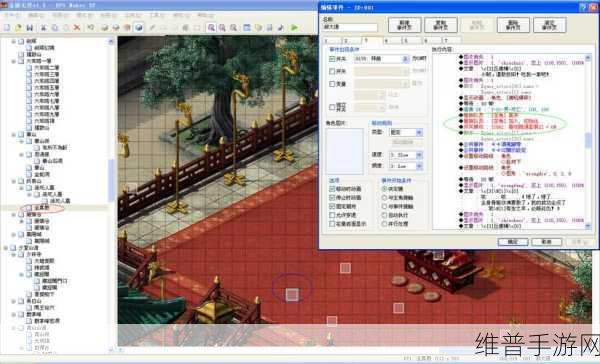Switch to event page tab 2

click(351, 41)
